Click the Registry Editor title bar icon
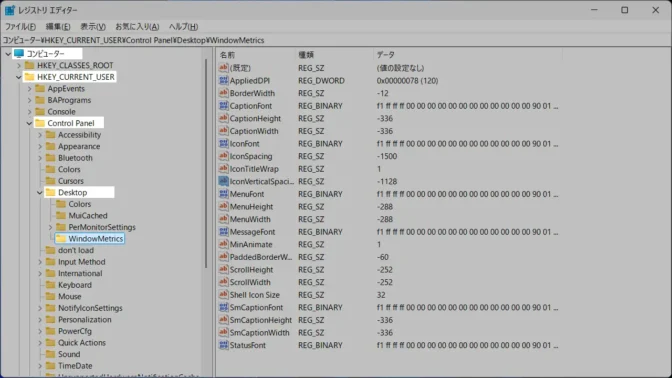 10,10
